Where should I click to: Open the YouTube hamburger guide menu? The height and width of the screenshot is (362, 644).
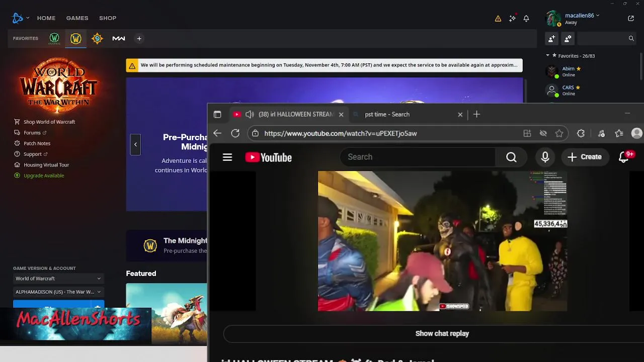[227, 157]
